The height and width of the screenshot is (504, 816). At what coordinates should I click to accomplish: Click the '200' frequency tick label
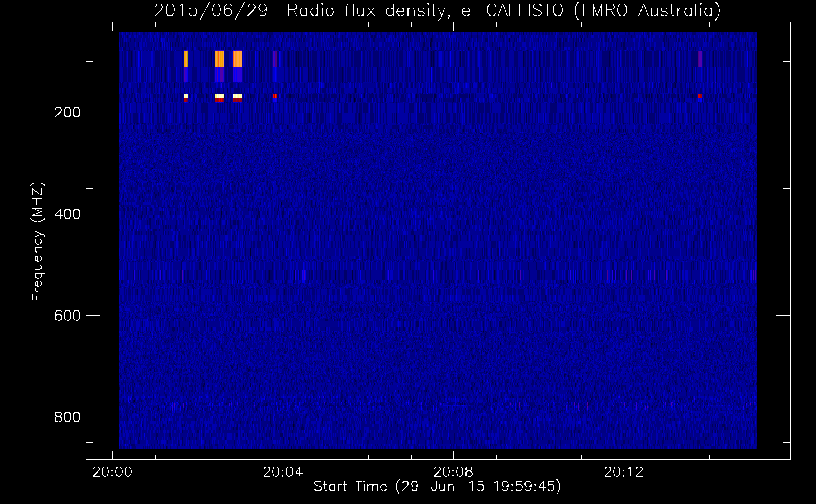[x=68, y=112]
